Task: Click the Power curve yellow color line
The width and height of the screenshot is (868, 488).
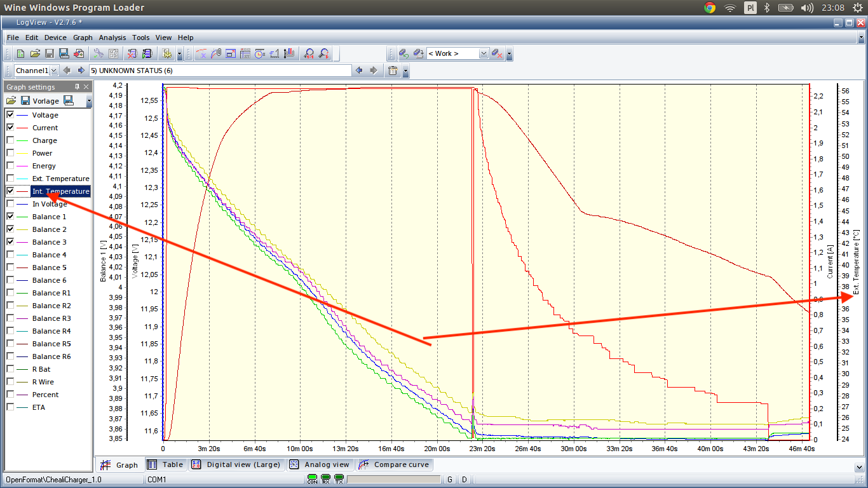Action: [22, 153]
